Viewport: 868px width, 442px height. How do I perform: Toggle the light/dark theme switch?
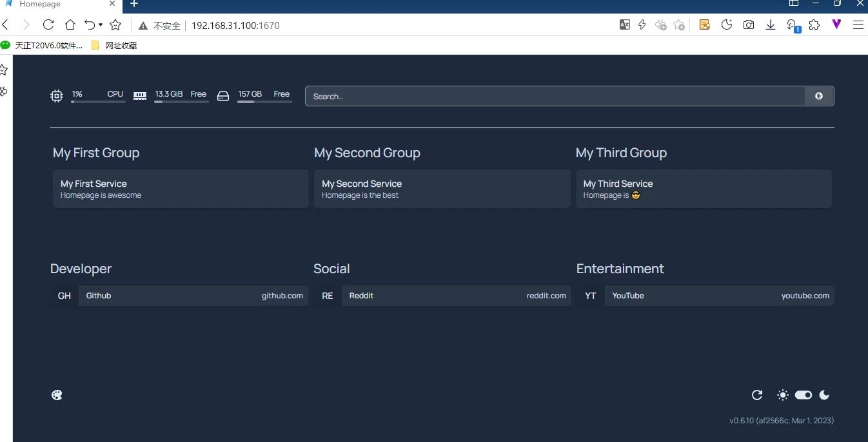804,395
